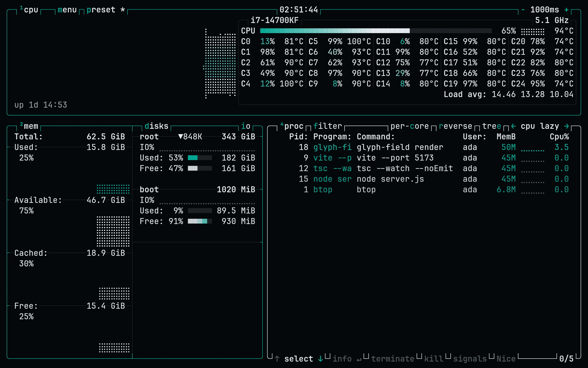This screenshot has height=368, width=588.
Task: Select previous sort column with left arrow
Action: [x=513, y=126]
